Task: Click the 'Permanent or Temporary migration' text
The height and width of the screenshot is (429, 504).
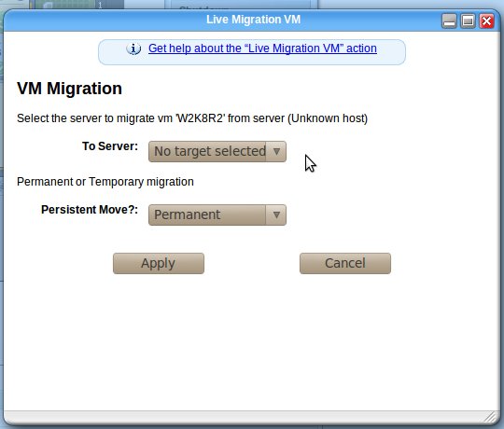Action: point(105,182)
